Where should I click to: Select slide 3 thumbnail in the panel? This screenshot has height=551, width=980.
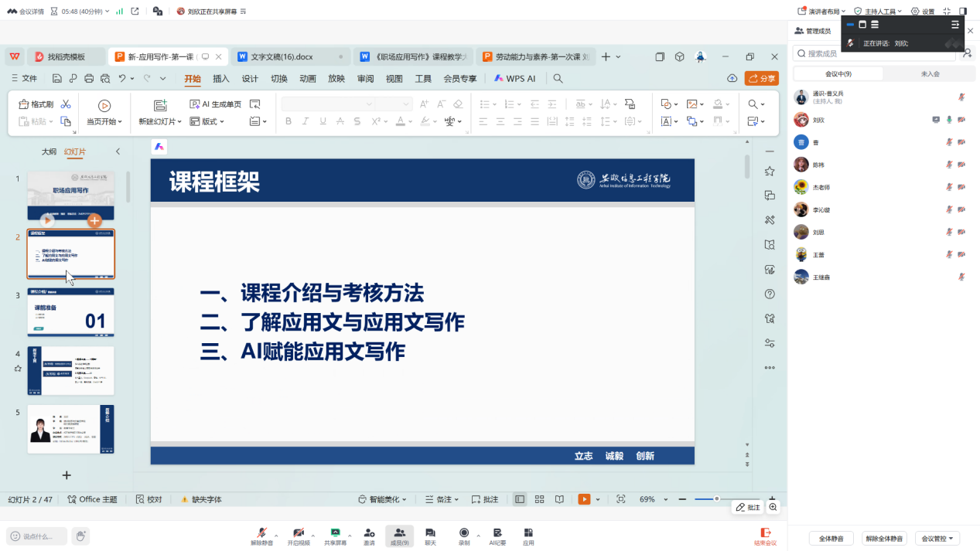coord(70,313)
